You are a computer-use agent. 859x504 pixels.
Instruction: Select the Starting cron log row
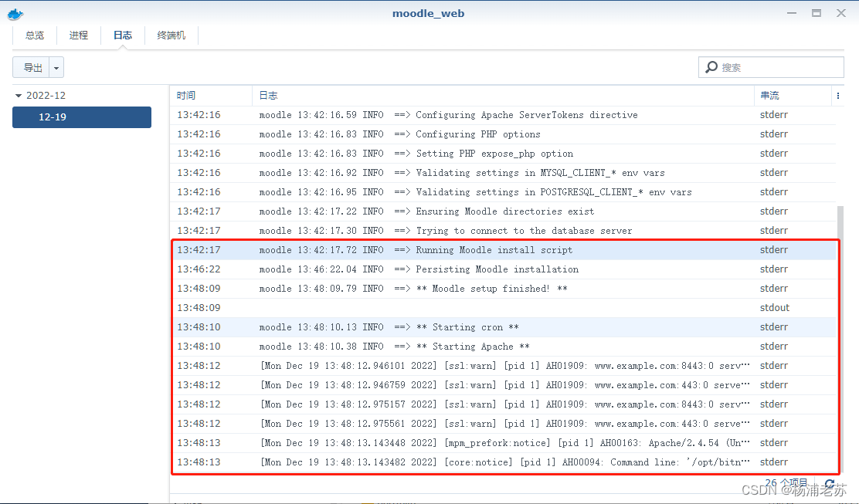click(503, 327)
